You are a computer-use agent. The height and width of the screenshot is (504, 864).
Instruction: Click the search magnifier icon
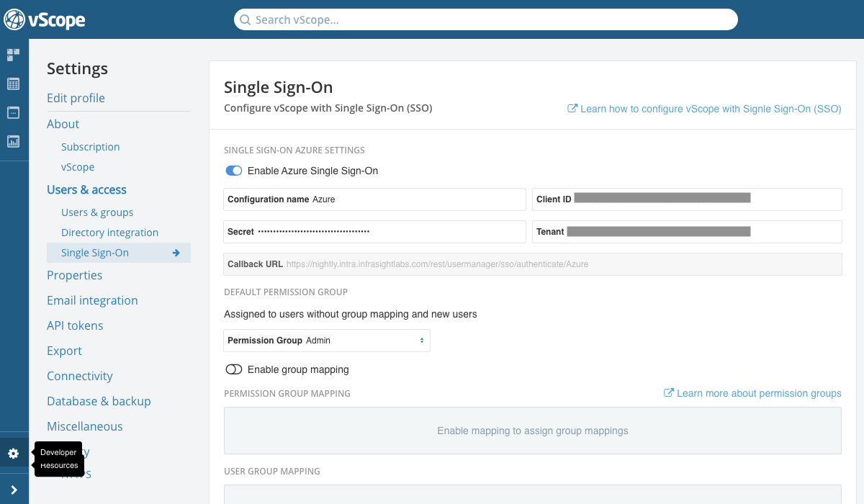[x=245, y=19]
